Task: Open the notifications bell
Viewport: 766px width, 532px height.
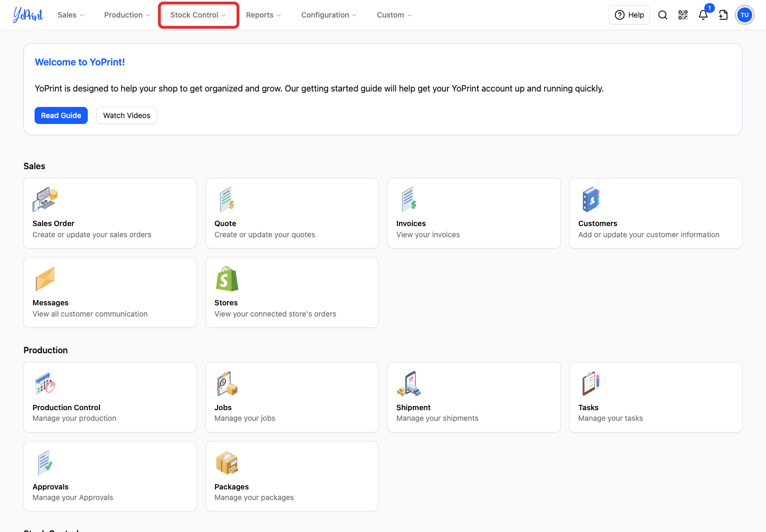Action: click(x=703, y=15)
